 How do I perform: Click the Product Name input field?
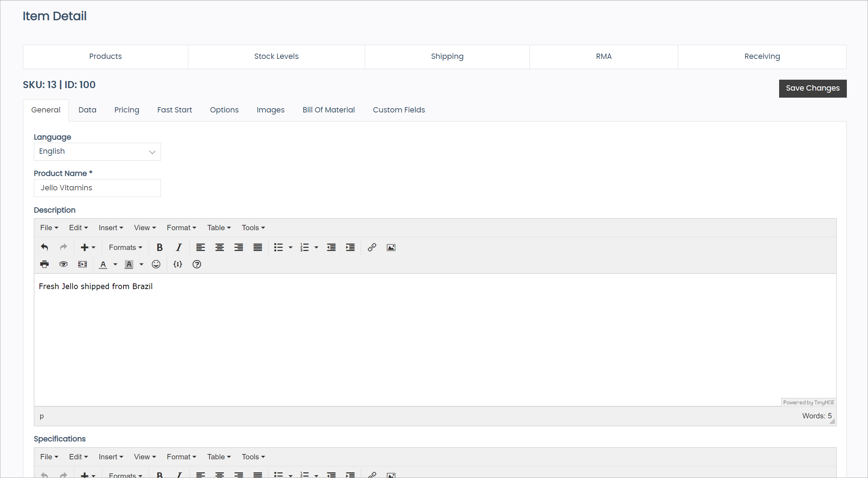pos(97,188)
